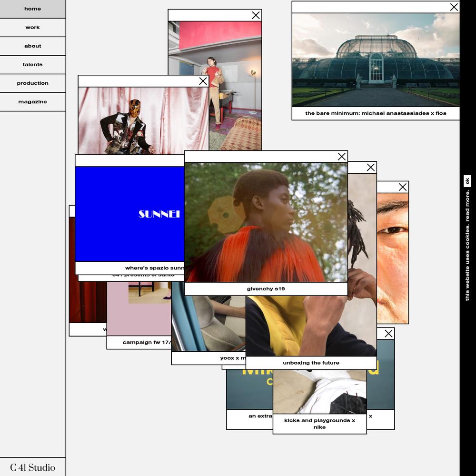Open the car seat yoox image
This screenshot has height=476, width=476.
point(208,323)
